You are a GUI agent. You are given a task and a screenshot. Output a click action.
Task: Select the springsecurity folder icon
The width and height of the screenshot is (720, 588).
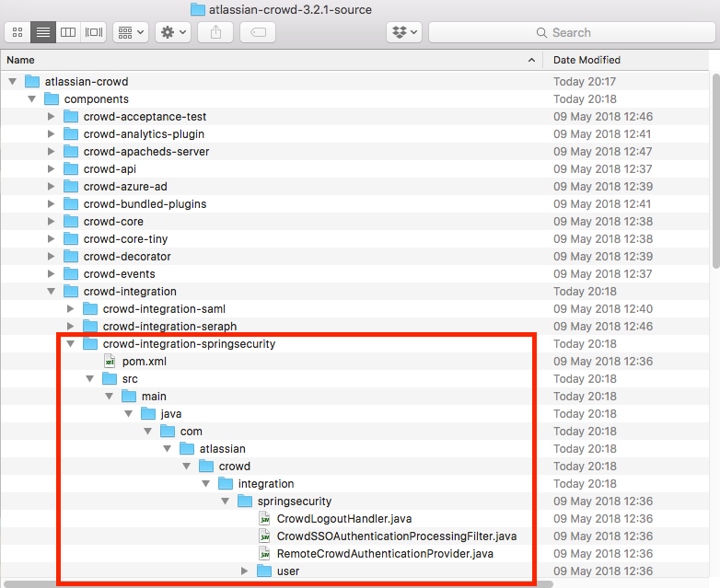coord(245,501)
